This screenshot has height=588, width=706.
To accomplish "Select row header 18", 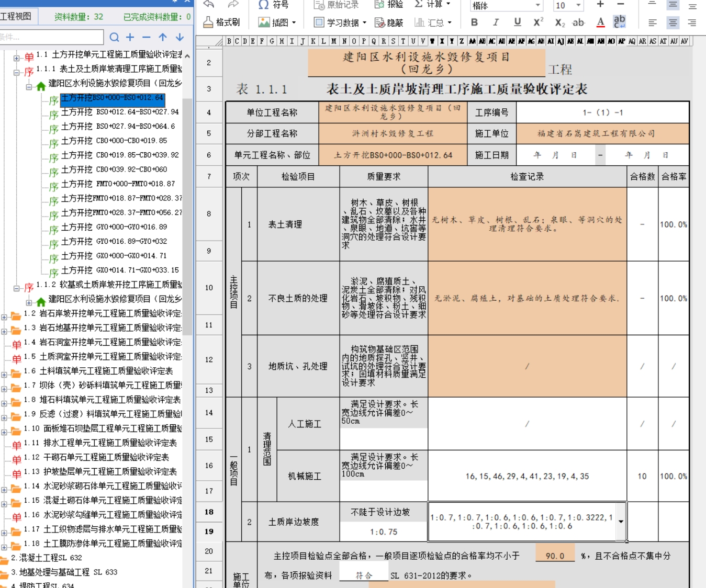I will (x=209, y=512).
